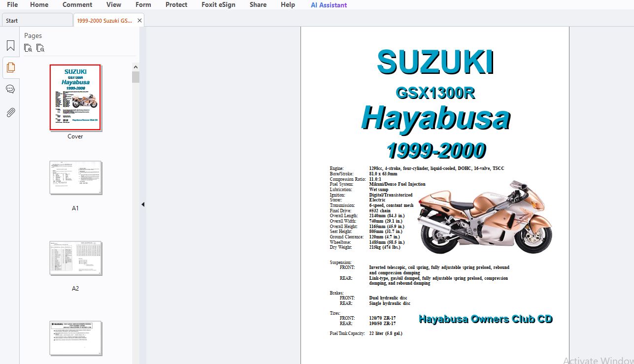
Task: Click the Hayabusa Owners Club CD text
Action: (486, 319)
